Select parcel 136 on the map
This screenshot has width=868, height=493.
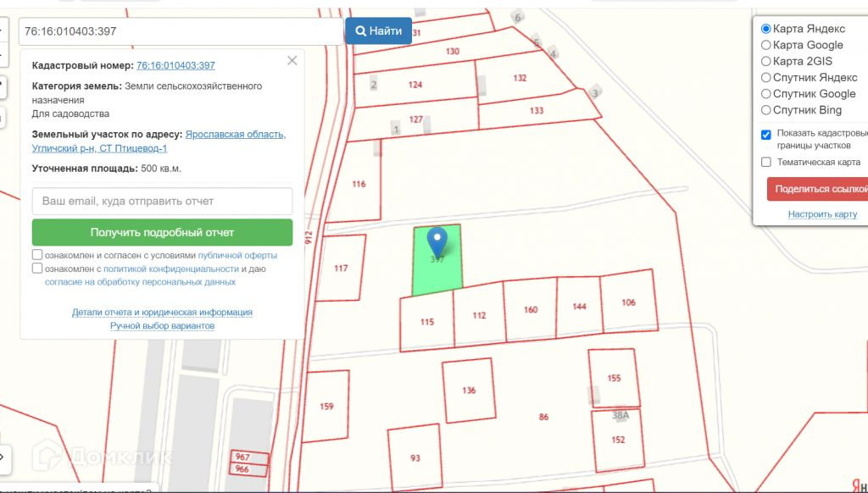(x=469, y=391)
